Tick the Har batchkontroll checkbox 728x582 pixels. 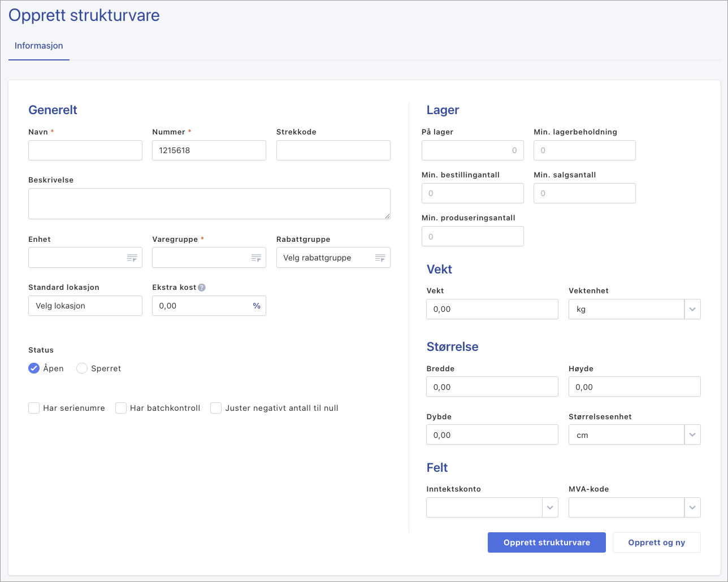pyautogui.click(x=121, y=408)
